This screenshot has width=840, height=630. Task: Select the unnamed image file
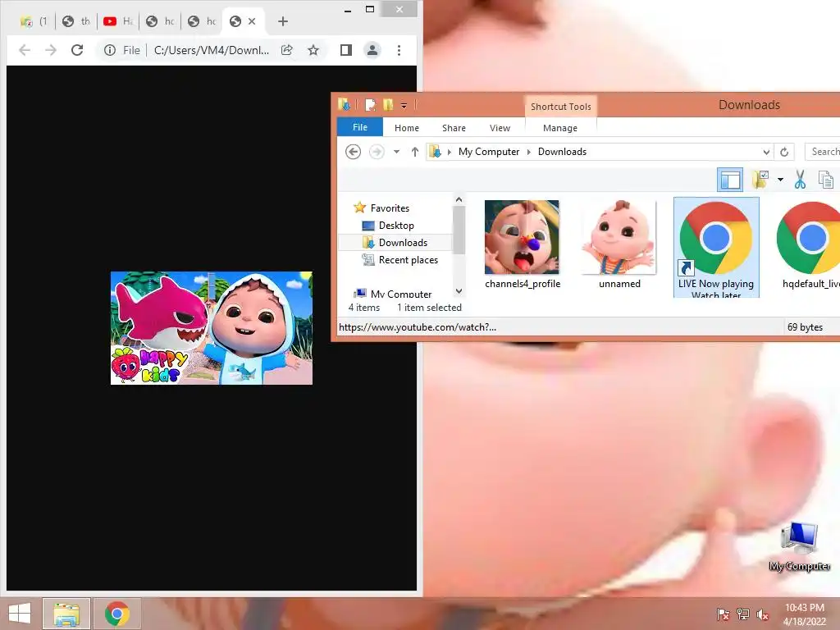(619, 244)
